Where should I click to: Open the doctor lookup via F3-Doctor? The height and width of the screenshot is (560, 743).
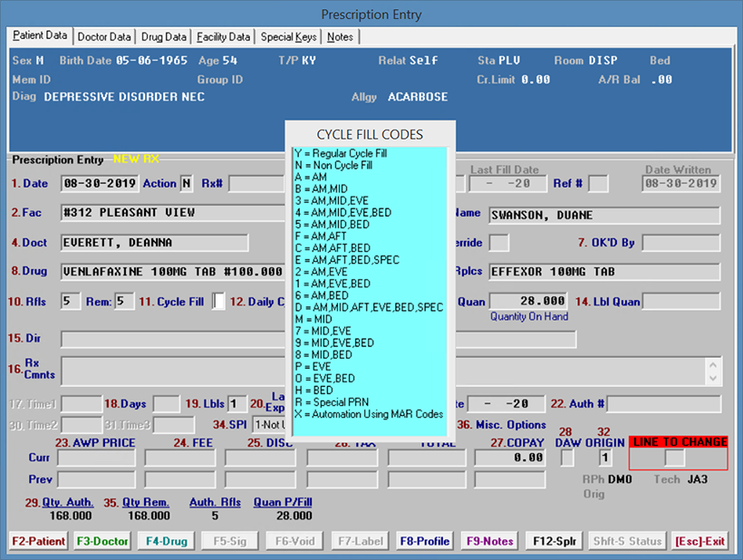(101, 540)
